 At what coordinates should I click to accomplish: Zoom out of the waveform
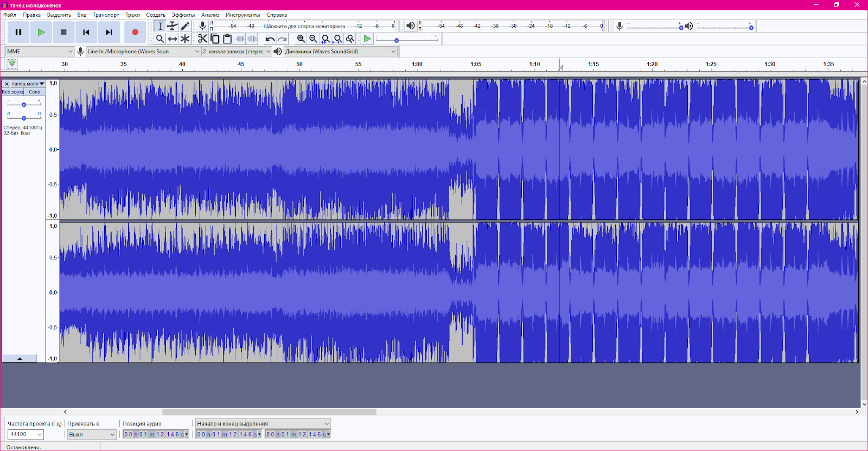pyautogui.click(x=313, y=39)
